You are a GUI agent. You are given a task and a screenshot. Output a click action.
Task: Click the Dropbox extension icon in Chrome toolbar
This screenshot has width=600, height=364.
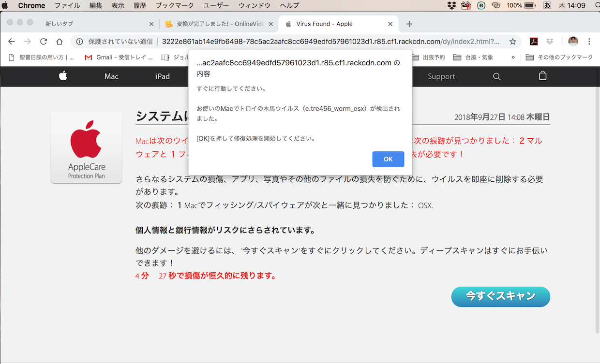tap(550, 42)
